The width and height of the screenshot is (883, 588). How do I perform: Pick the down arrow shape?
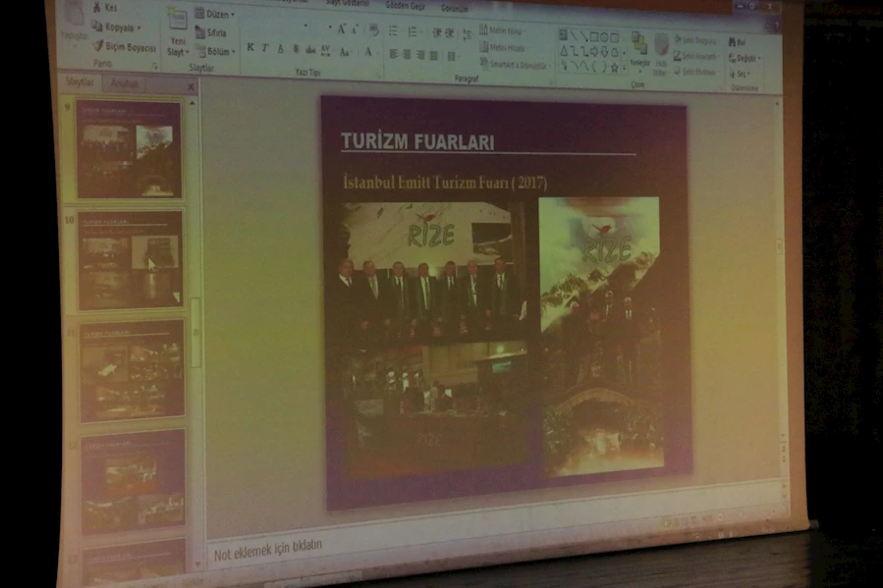(604, 52)
